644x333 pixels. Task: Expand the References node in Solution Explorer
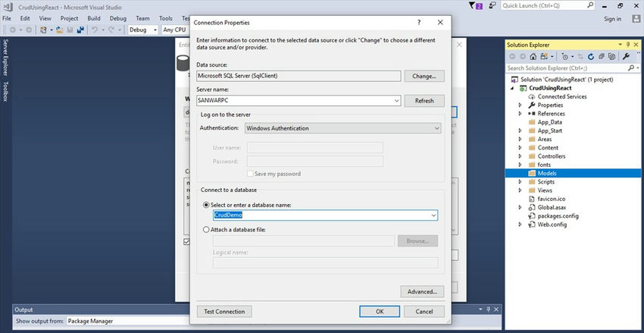click(x=521, y=114)
